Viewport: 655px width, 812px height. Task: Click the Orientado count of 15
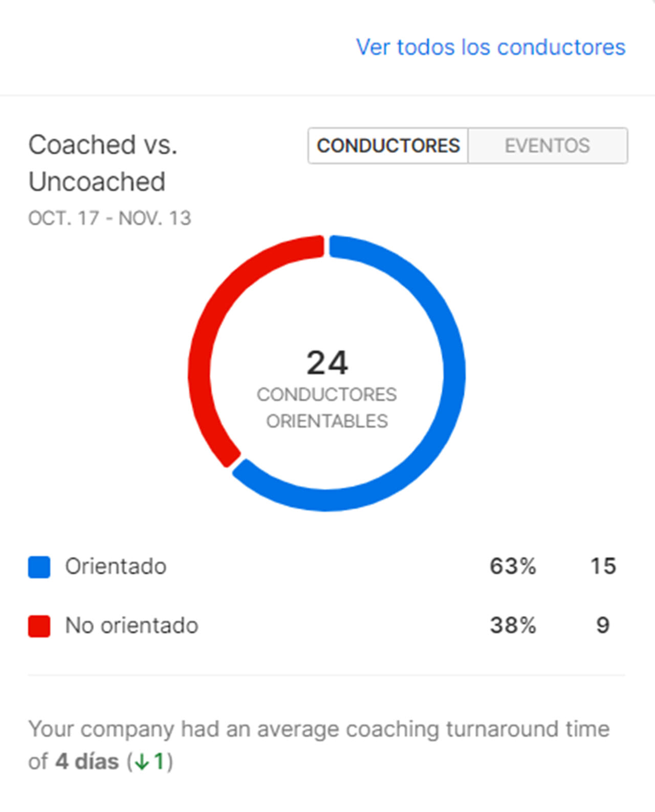click(x=603, y=566)
